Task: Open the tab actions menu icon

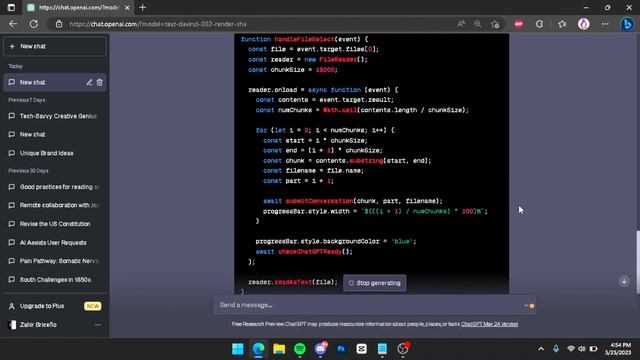Action: (x=11, y=7)
